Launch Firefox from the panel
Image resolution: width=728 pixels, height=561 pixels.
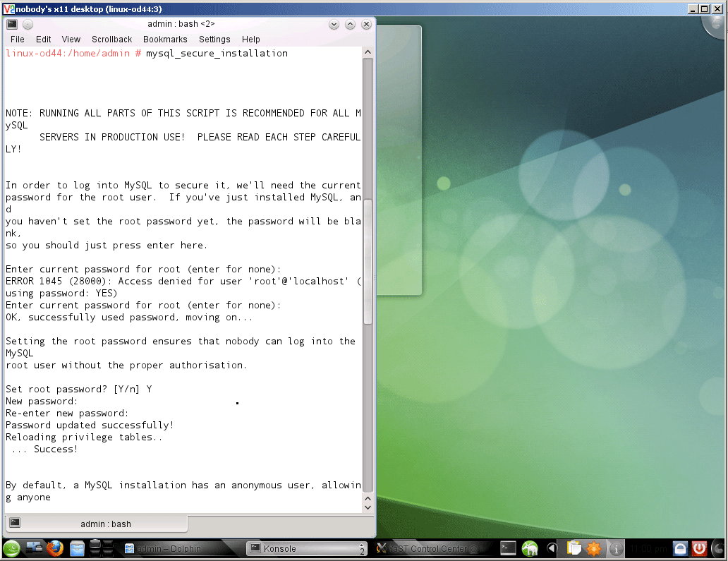tap(55, 548)
